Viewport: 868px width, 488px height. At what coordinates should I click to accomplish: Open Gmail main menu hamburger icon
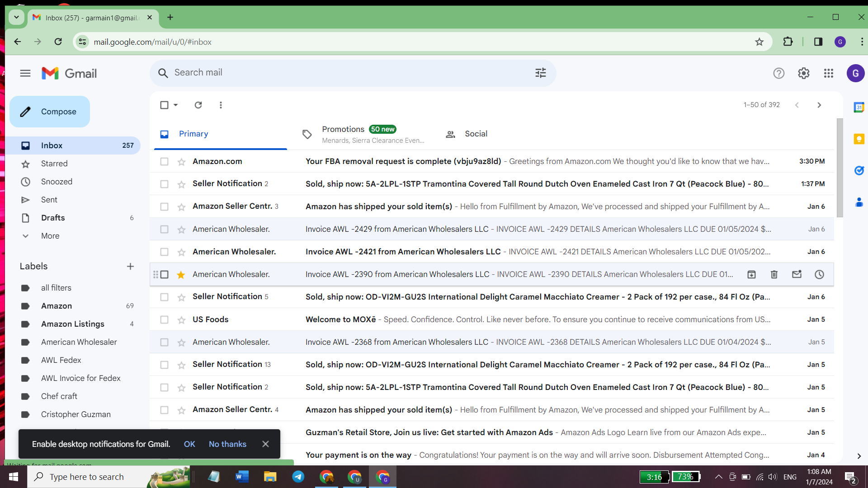pos(25,73)
